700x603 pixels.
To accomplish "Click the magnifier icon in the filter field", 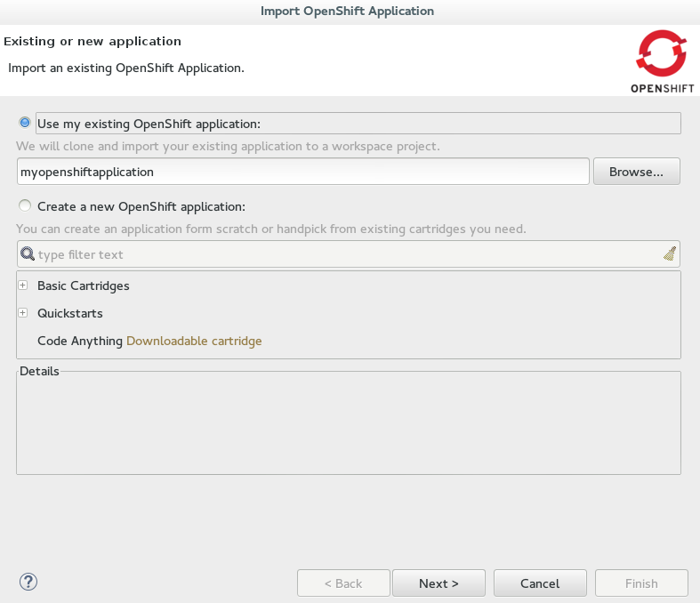I will (x=28, y=254).
